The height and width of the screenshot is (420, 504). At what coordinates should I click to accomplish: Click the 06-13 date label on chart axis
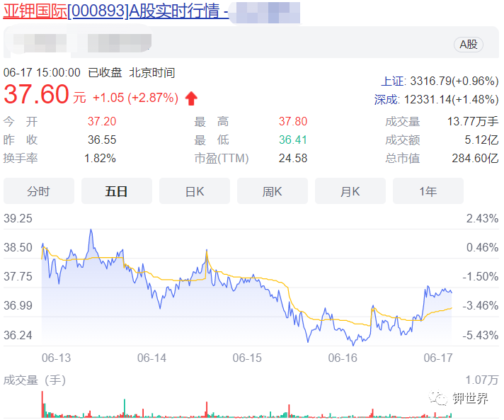(56, 358)
